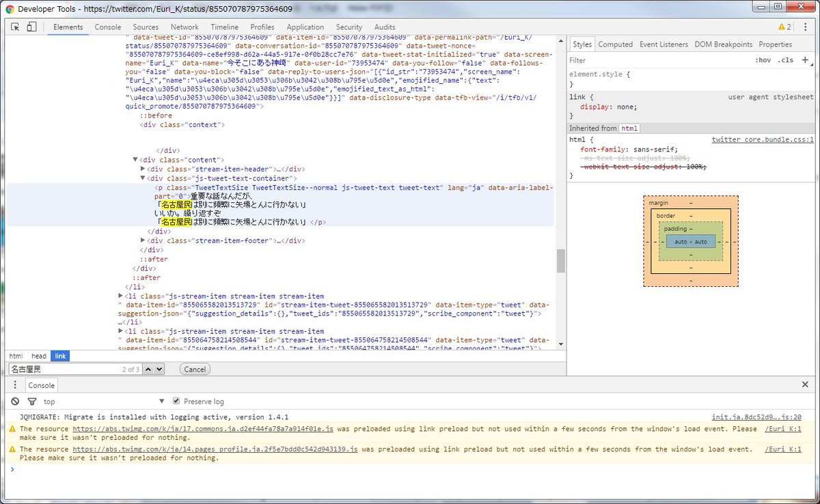The height and width of the screenshot is (504, 820).
Task: Click the Elements panel vertical scrollbar thumb
Action: point(561,261)
